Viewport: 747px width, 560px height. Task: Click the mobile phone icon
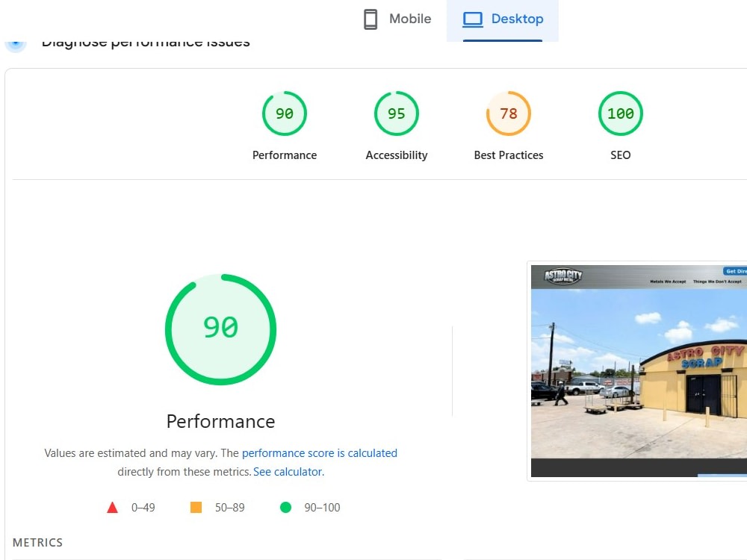tap(371, 19)
